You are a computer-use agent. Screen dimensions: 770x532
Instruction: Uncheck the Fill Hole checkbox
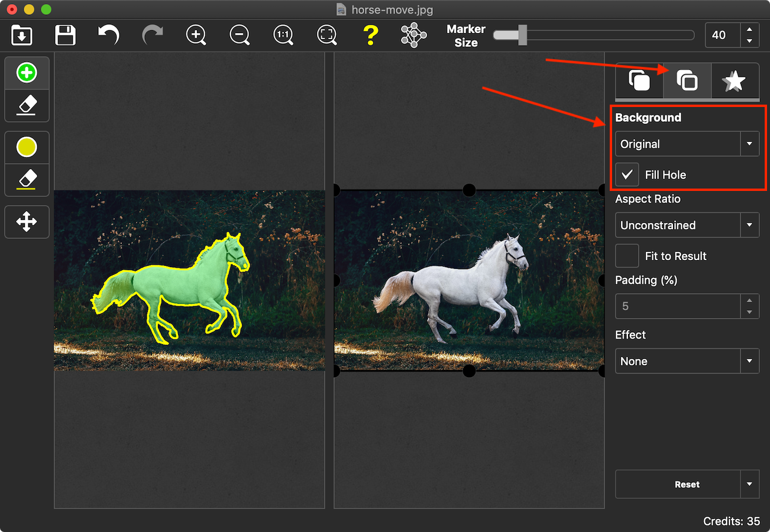[x=627, y=175]
